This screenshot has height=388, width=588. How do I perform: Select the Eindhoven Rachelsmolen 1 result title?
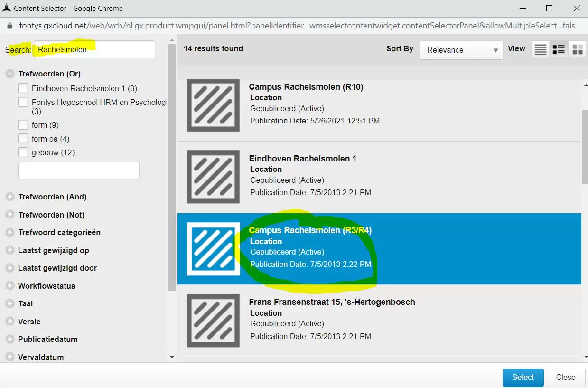point(303,159)
